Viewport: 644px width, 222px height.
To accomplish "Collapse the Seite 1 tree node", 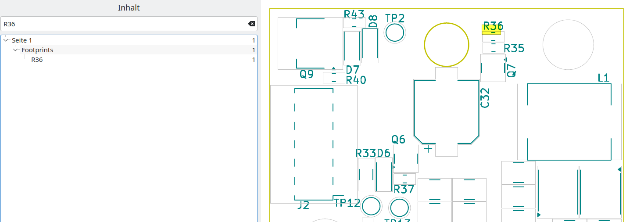I will pos(6,40).
